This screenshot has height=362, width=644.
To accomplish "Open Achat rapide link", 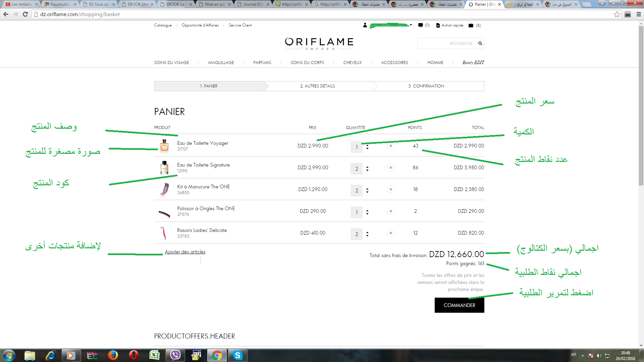I will 449,25.
